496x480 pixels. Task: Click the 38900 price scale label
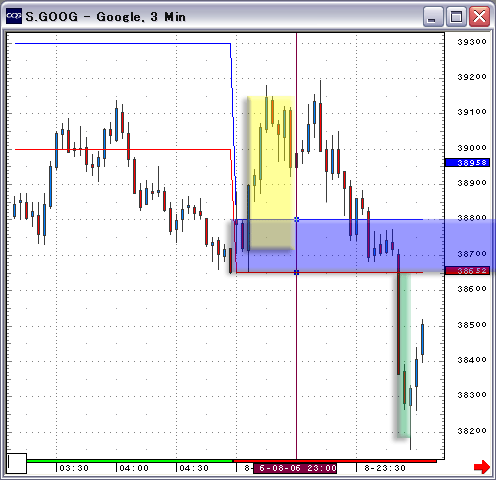[x=472, y=183]
